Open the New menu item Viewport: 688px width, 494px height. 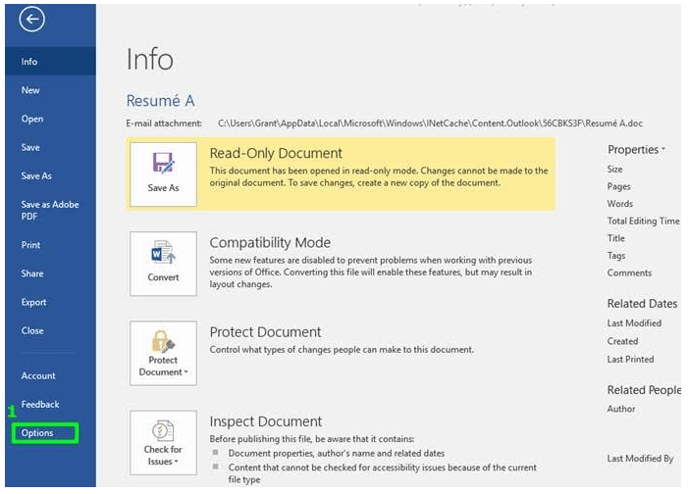point(31,90)
